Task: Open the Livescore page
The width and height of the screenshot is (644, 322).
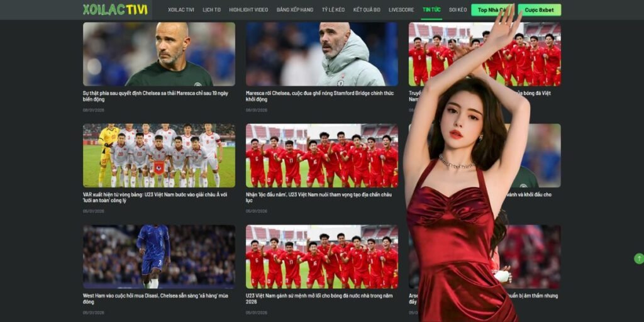Action: tap(401, 10)
